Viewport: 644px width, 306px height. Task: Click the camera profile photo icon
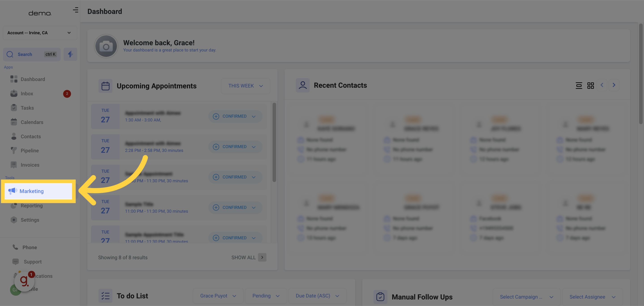pos(106,47)
